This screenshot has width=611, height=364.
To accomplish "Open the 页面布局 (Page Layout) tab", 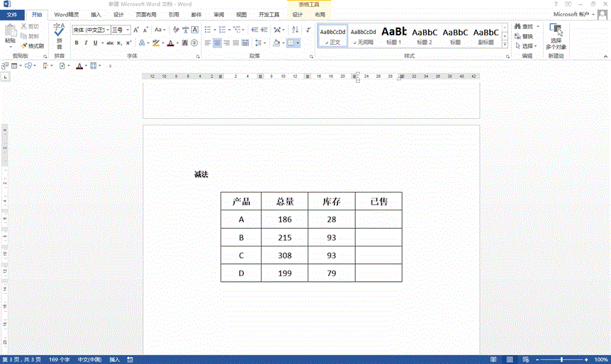I will [x=146, y=14].
